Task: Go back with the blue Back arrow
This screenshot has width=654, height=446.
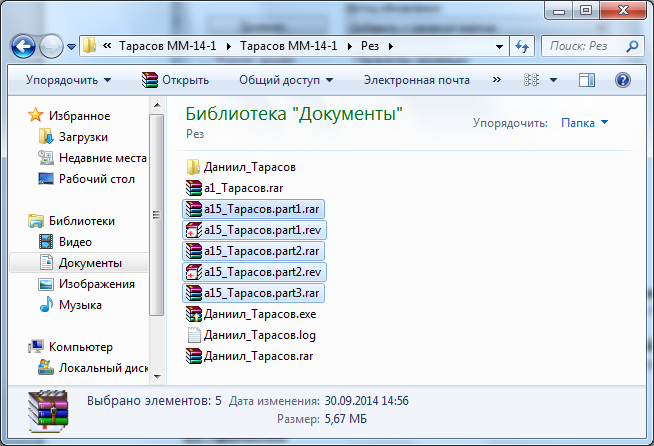Action: tap(23, 46)
